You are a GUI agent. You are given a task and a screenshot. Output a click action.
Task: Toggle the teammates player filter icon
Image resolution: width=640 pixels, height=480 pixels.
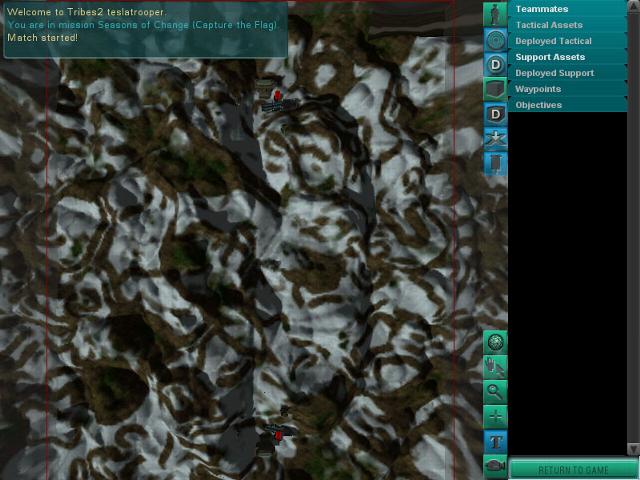(495, 14)
